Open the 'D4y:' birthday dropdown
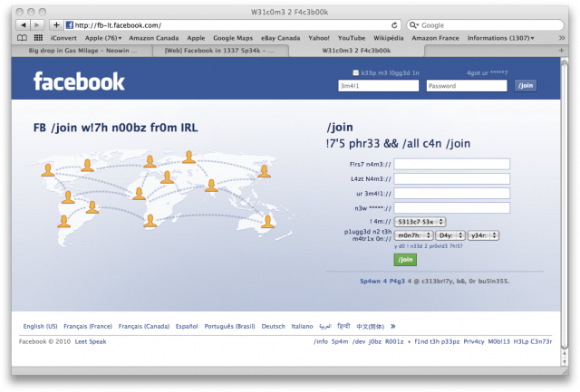The width and height of the screenshot is (580, 392). pyautogui.click(x=450, y=235)
